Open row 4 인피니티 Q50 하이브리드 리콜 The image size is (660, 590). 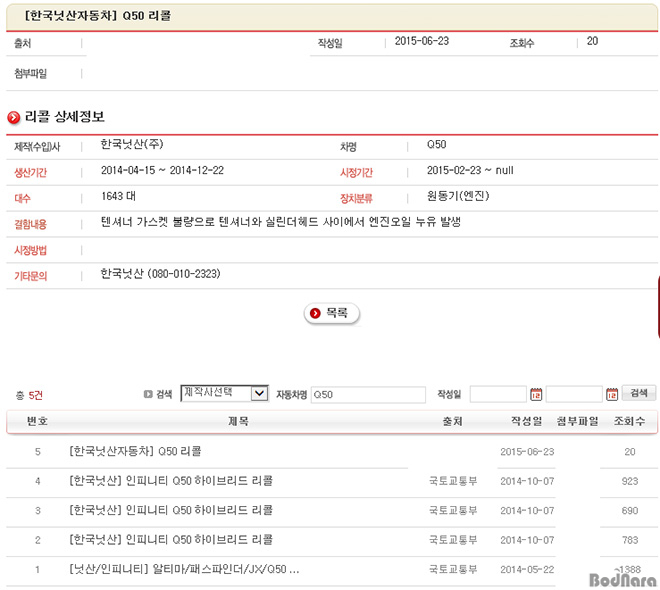point(171,481)
